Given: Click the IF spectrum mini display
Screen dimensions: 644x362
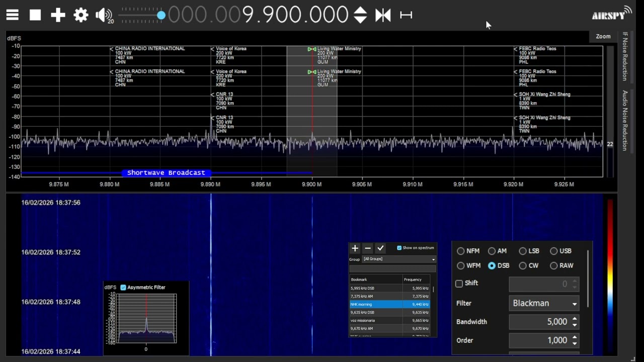Looking at the screenshot, I should point(146,318).
